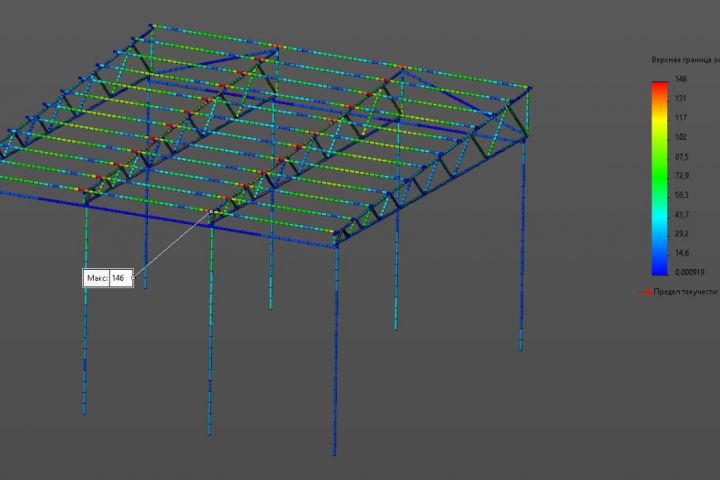Click legend value 87,5
The image size is (720, 480).
pyautogui.click(x=681, y=157)
